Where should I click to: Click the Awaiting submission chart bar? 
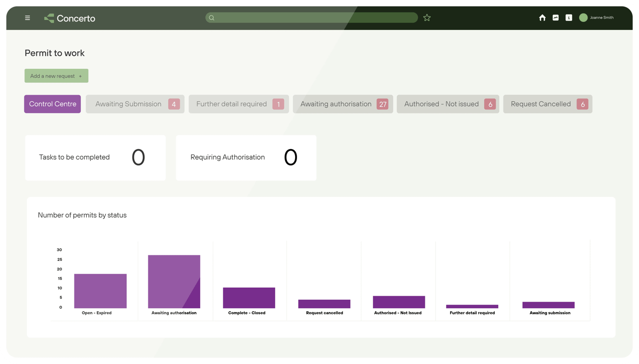[x=549, y=305]
